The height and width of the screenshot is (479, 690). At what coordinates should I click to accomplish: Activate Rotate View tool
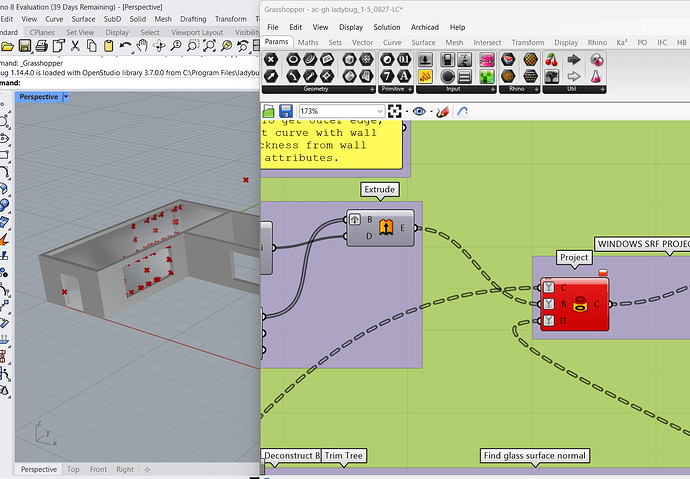(159, 46)
